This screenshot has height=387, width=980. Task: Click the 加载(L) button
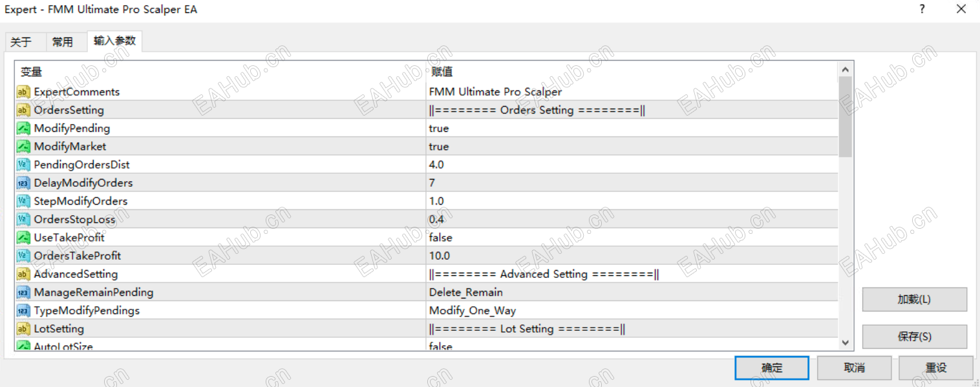(915, 300)
